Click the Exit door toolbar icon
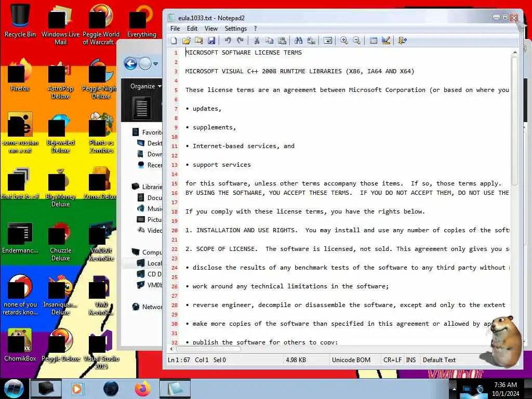The height and width of the screenshot is (399, 532). pyautogui.click(x=403, y=41)
